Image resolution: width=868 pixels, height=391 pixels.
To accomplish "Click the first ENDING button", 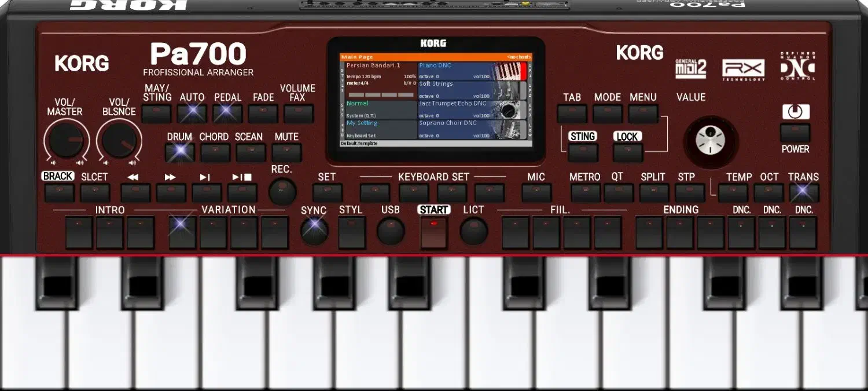I will (x=649, y=233).
